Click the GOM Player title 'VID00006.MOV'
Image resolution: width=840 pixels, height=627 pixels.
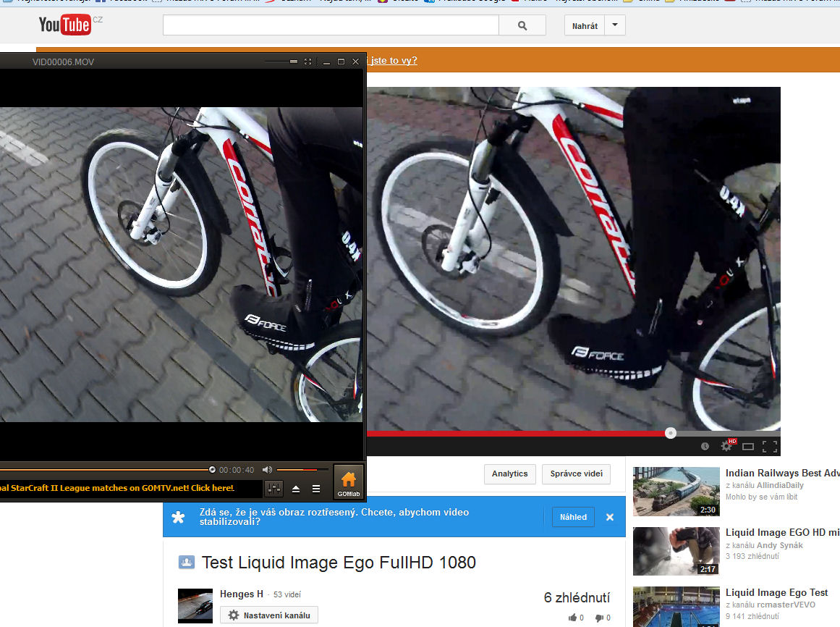(63, 62)
